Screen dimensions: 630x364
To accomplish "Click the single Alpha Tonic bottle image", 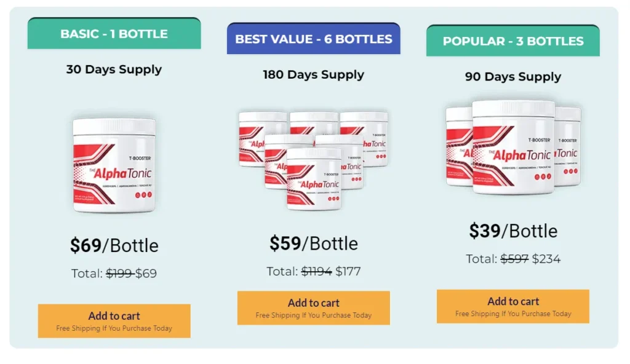I will [114, 165].
